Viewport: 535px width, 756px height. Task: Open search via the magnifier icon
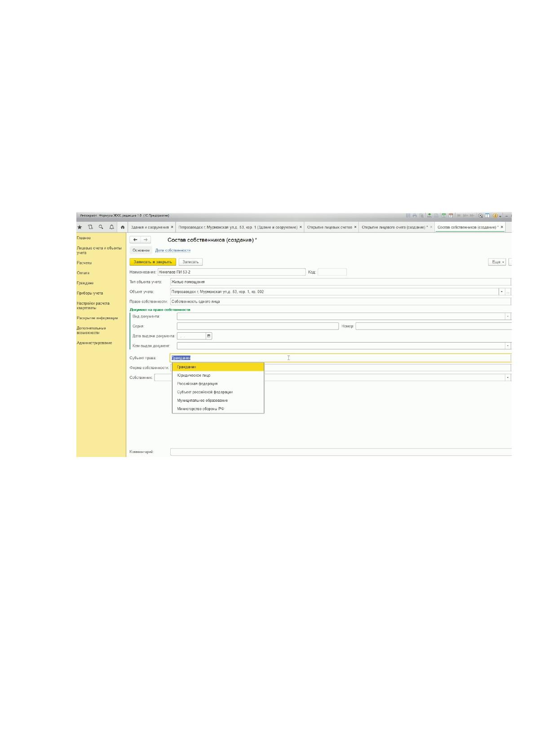click(101, 227)
